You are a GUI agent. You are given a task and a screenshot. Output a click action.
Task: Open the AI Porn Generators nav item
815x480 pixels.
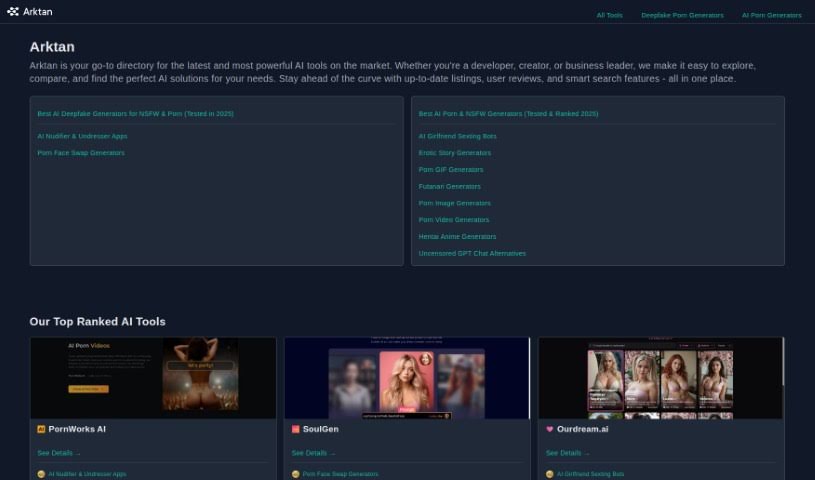(771, 16)
